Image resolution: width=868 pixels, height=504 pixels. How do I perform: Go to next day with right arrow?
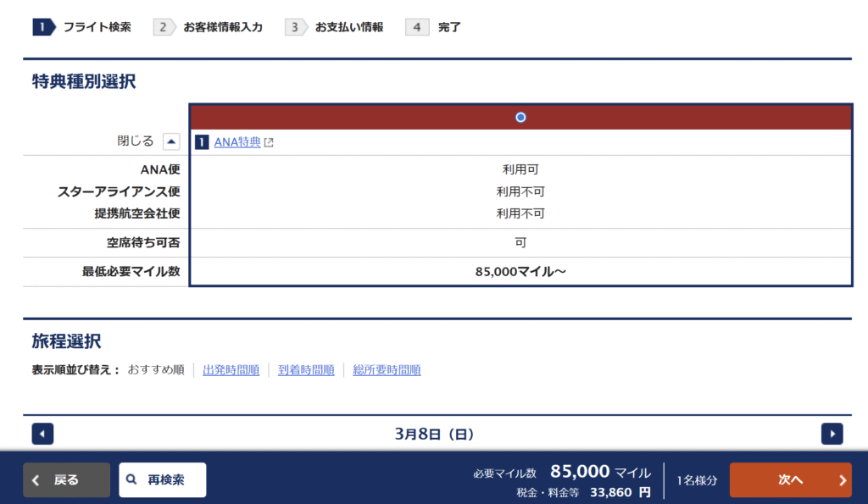pos(832,434)
